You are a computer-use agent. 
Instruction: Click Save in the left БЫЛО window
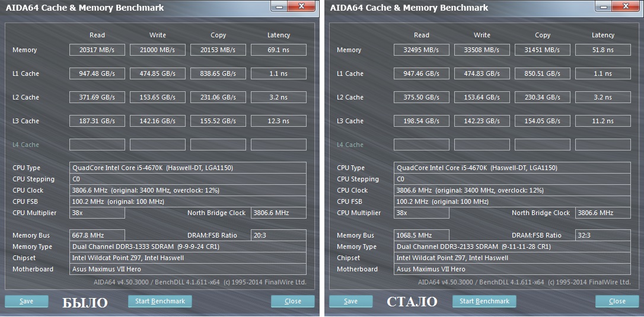coord(26,301)
